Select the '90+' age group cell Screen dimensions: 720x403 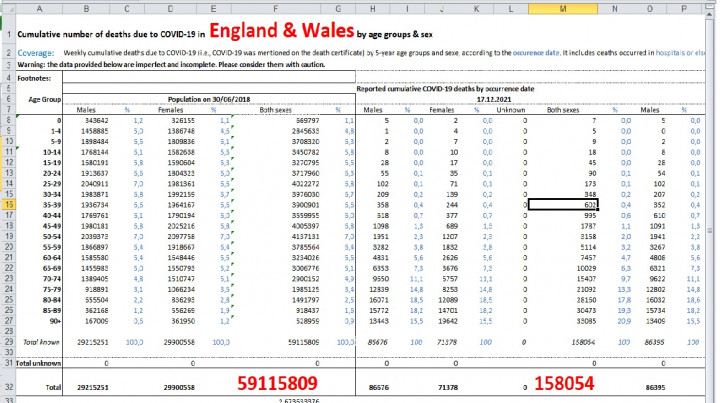point(39,321)
